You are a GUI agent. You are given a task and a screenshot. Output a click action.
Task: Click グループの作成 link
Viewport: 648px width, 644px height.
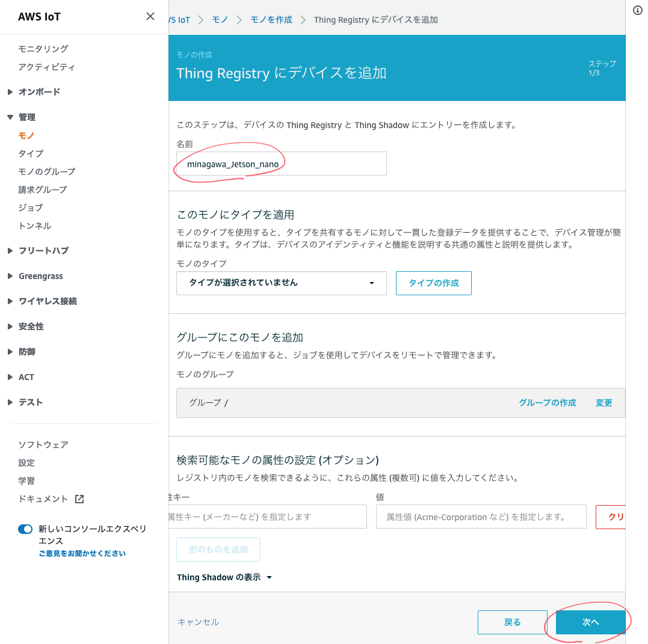(x=547, y=402)
